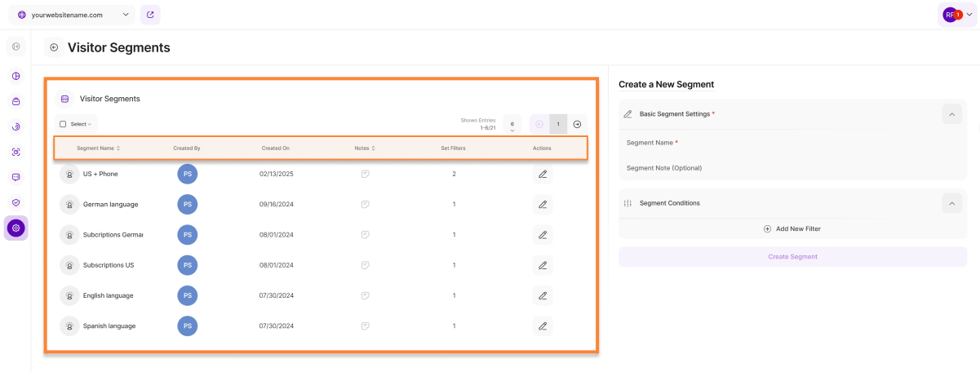Edit the US + Phone segment
Image resolution: width=980 pixels, height=372 pixels.
point(542,175)
